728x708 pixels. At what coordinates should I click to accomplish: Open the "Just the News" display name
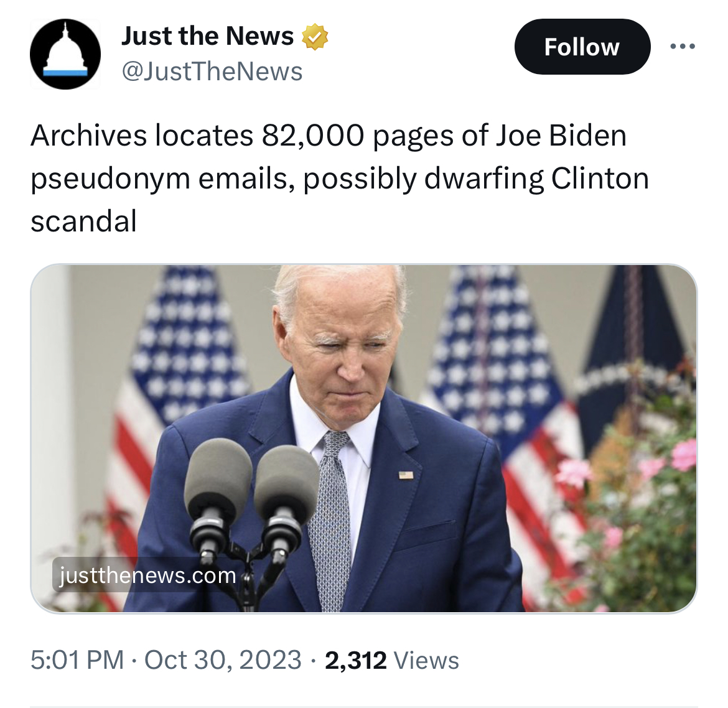click(208, 35)
